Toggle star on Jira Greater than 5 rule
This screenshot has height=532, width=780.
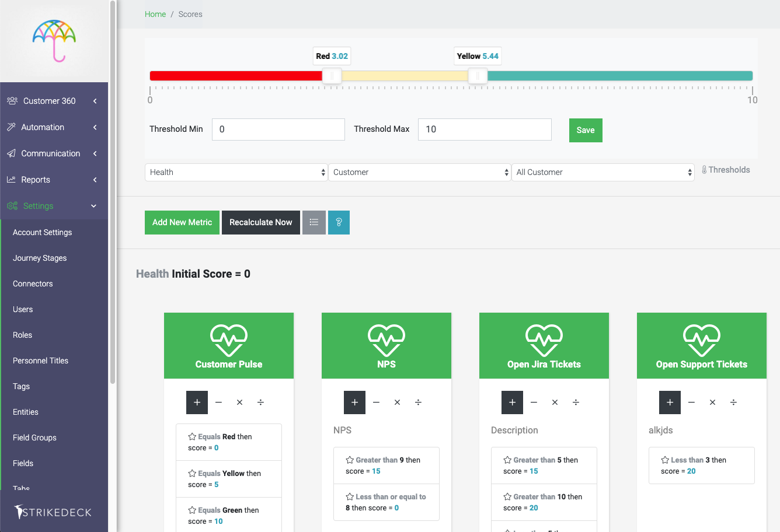tap(507, 460)
